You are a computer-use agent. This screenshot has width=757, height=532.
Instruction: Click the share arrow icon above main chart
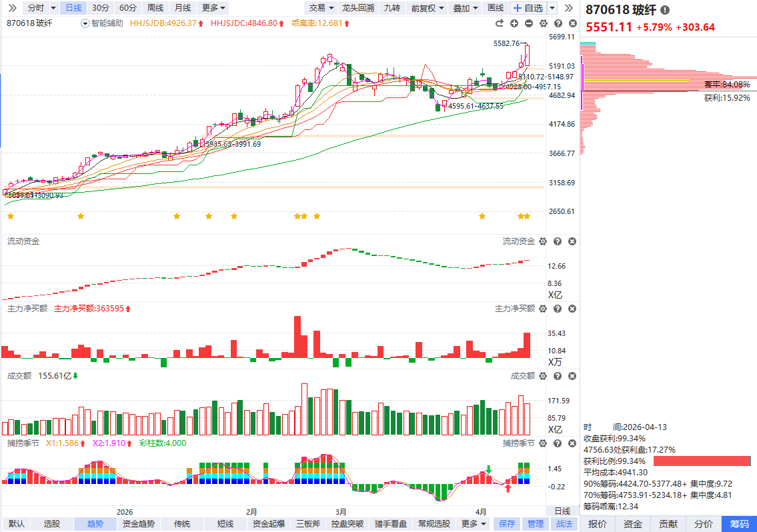[500, 23]
